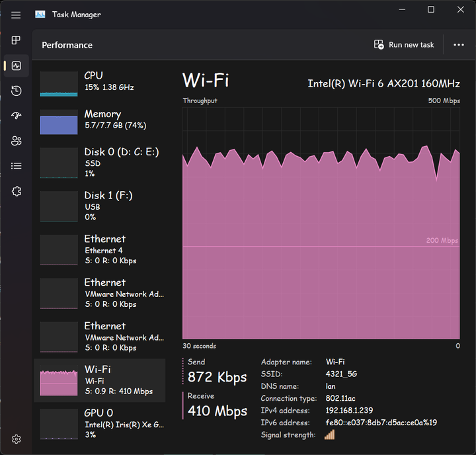The height and width of the screenshot is (455, 476).
Task: Open the Services page puzzle icon
Action: pyautogui.click(x=16, y=191)
